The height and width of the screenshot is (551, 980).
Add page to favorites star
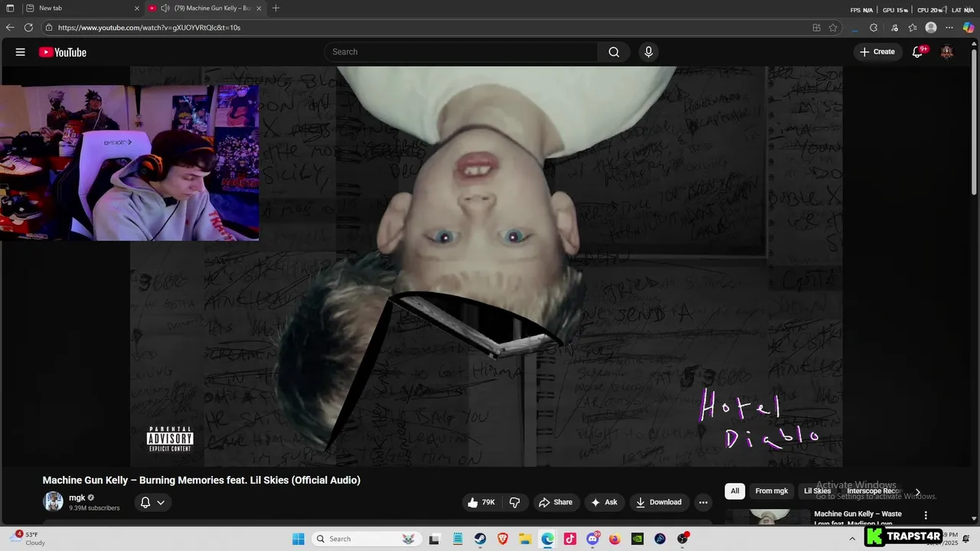(x=833, y=28)
